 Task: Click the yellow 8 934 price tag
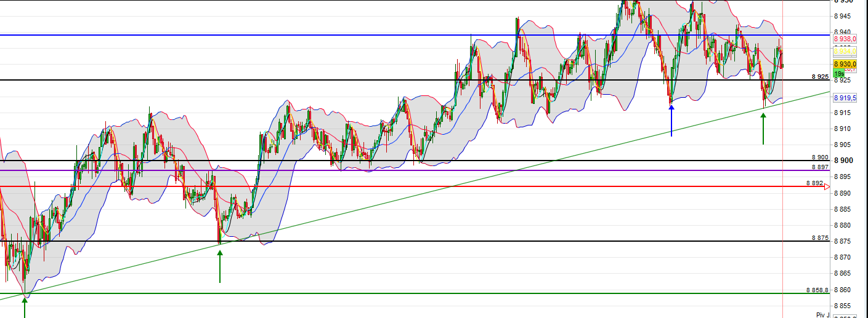845,52
